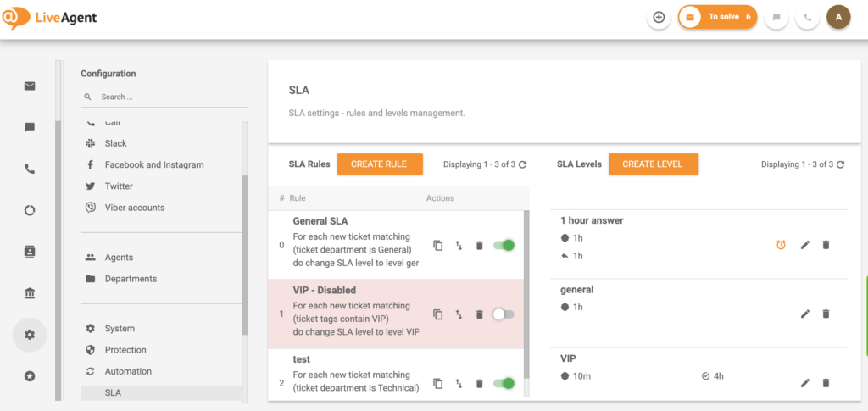Screen dimensions: 868x411
Task: Click the copy icon for General SLA rule
Action: [x=438, y=245]
